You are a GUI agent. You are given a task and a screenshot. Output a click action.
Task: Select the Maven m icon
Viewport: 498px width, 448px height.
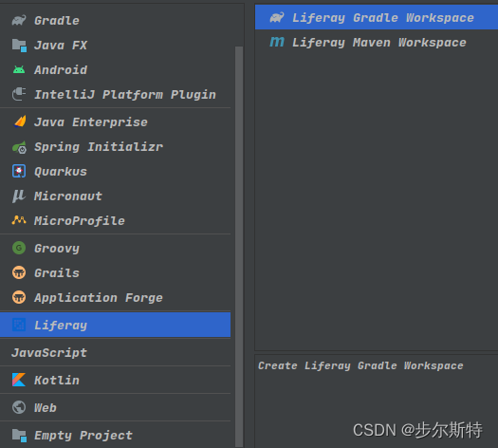(x=277, y=42)
